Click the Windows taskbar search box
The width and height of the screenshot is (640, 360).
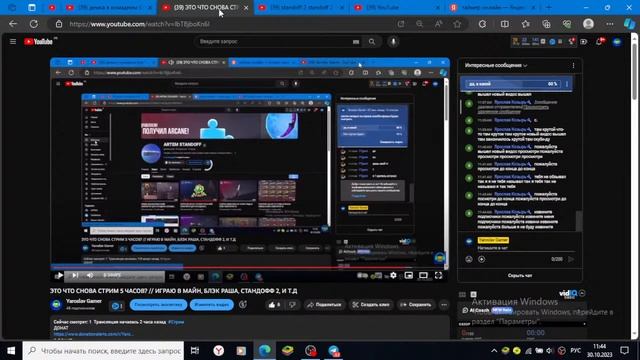click(103, 351)
